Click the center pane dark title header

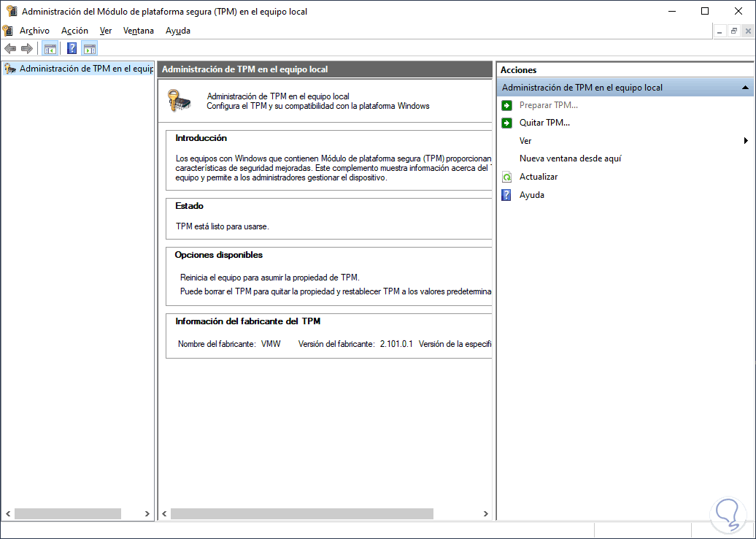(325, 69)
